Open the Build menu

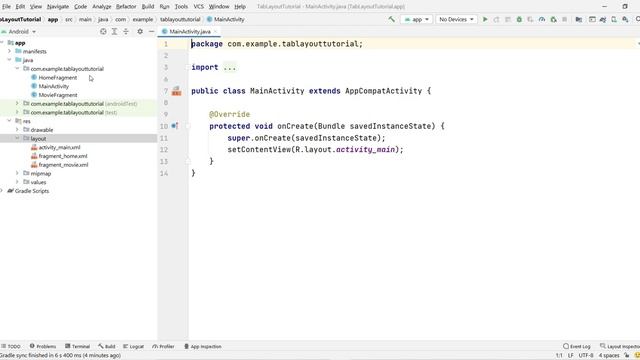pyautogui.click(x=148, y=7)
